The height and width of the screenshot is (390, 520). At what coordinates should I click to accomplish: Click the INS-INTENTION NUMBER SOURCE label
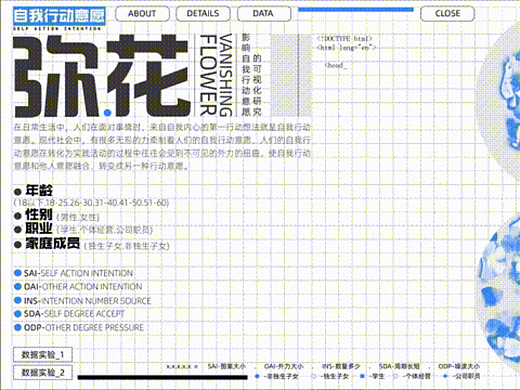pos(87,301)
